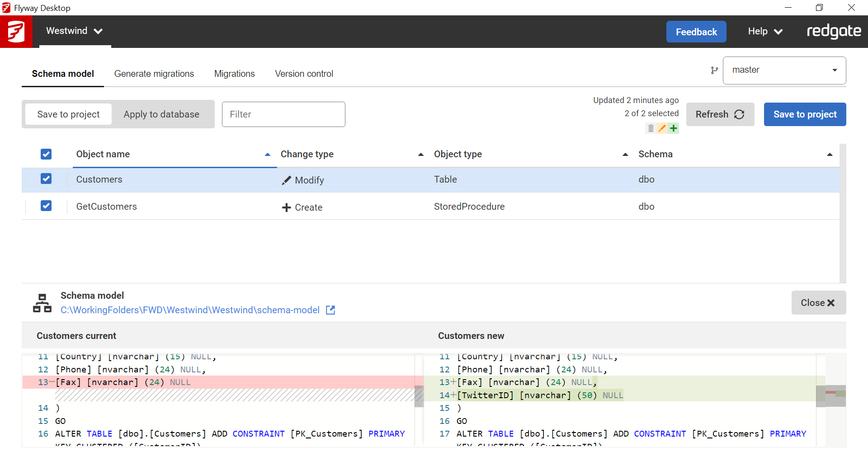Click the Flyway logo icon
This screenshot has width=868, height=461.
coord(16,32)
